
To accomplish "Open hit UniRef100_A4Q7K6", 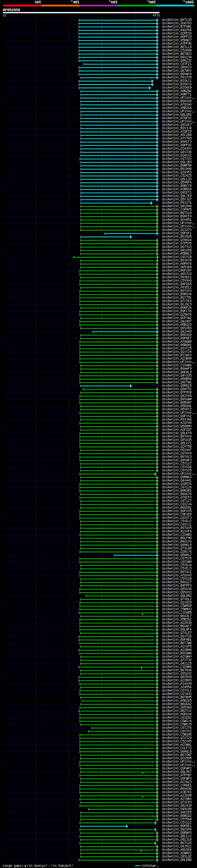I will (177, 30).
